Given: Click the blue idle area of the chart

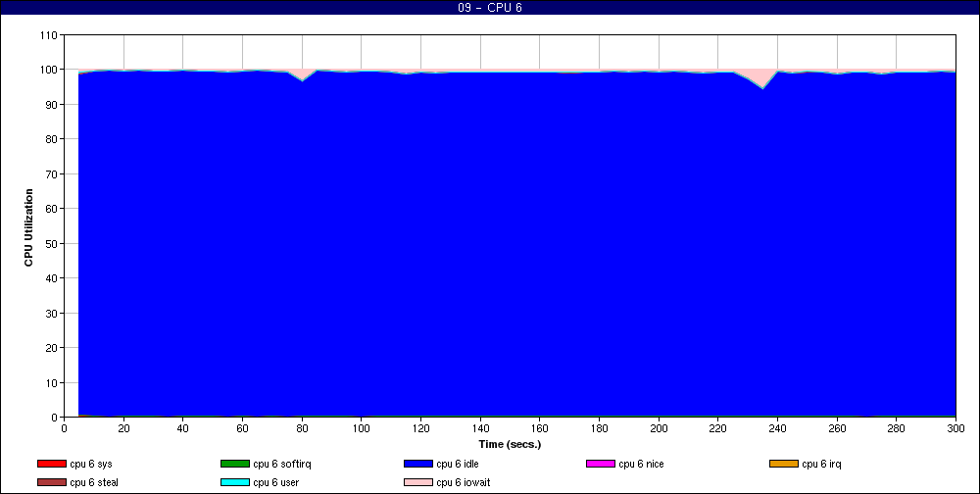Looking at the screenshot, I should coord(516,244).
